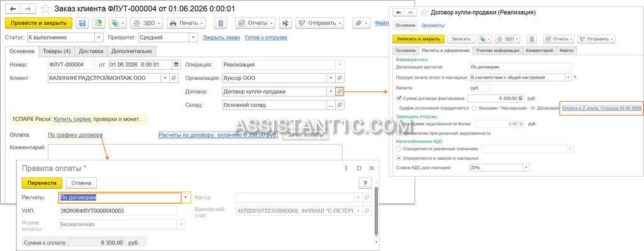
Task: Open calculator icon in the contract sum field
Action: pos(520,98)
